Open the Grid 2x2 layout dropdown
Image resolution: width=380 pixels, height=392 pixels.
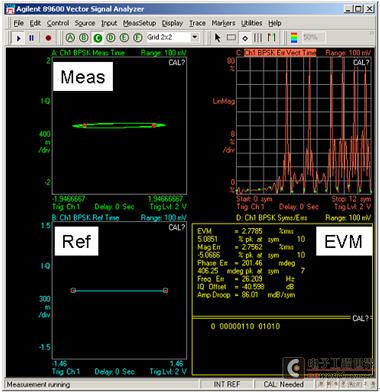click(195, 37)
